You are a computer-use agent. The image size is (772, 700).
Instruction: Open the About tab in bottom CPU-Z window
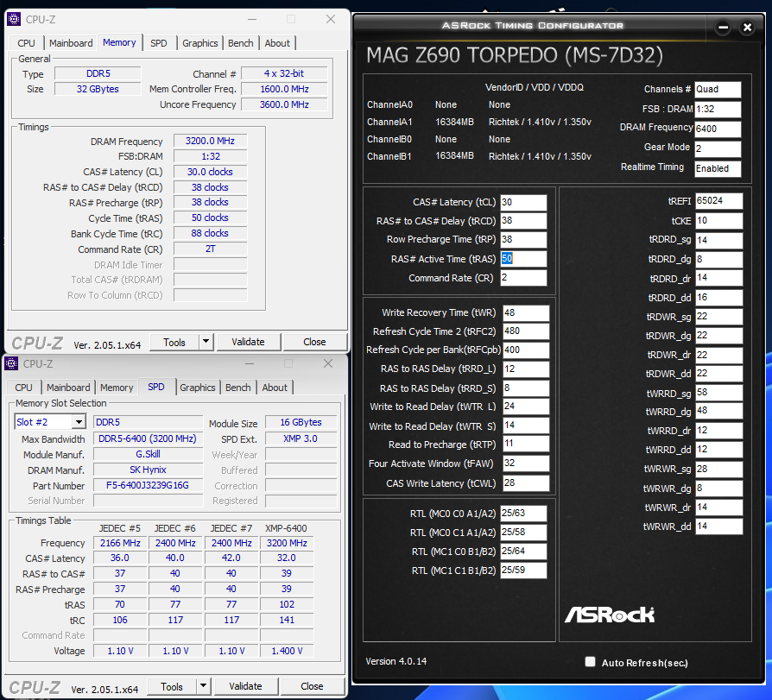coord(275,388)
